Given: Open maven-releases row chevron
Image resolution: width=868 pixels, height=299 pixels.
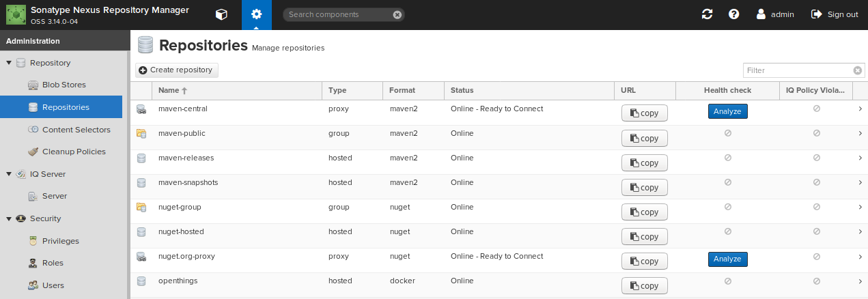Looking at the screenshot, I should point(860,158).
